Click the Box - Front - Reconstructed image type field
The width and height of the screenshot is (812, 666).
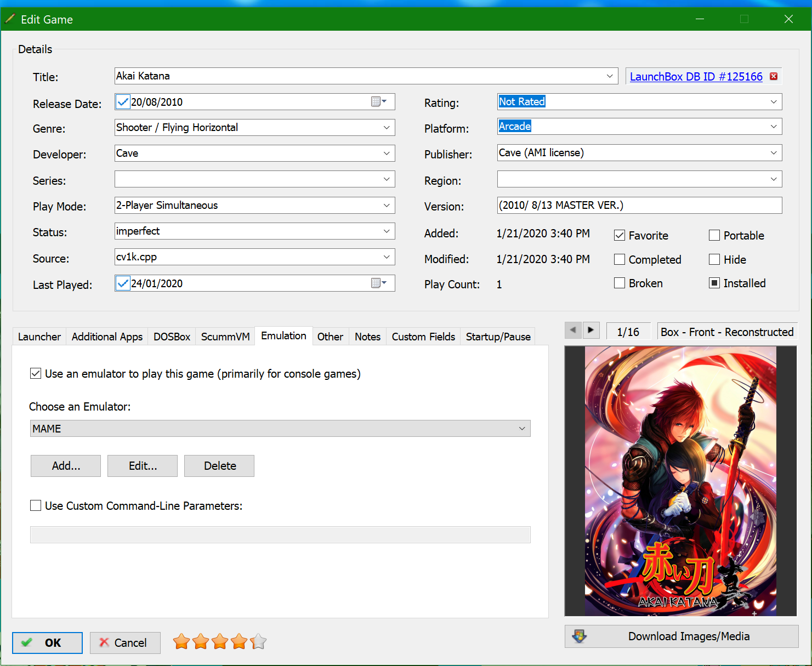click(727, 332)
